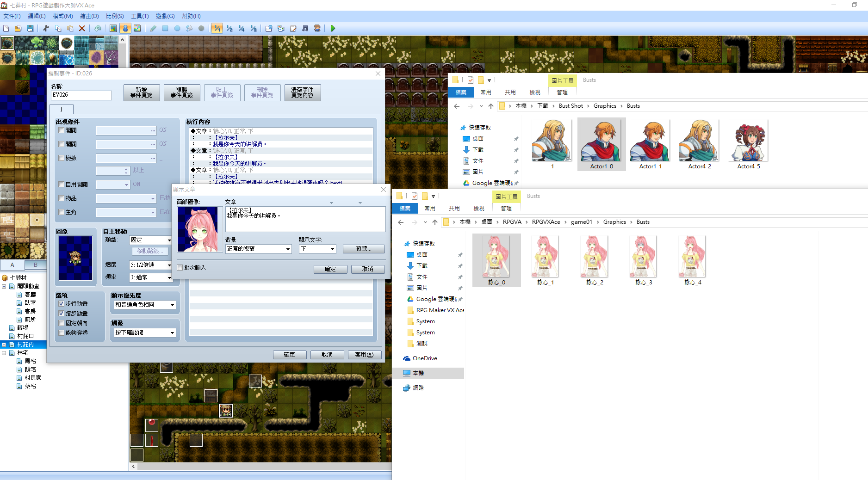The image size is (868, 480).
Task: Open the 速度 dropdown (3: 1/2倍速)
Action: [150, 265]
